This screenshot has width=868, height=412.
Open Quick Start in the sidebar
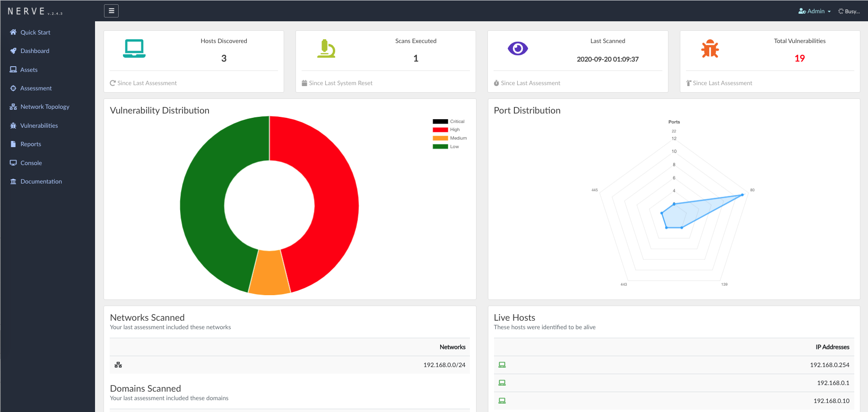35,32
